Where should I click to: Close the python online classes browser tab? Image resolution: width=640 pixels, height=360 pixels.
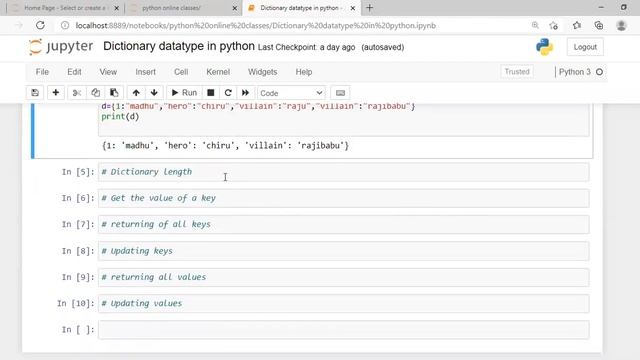tap(235, 8)
